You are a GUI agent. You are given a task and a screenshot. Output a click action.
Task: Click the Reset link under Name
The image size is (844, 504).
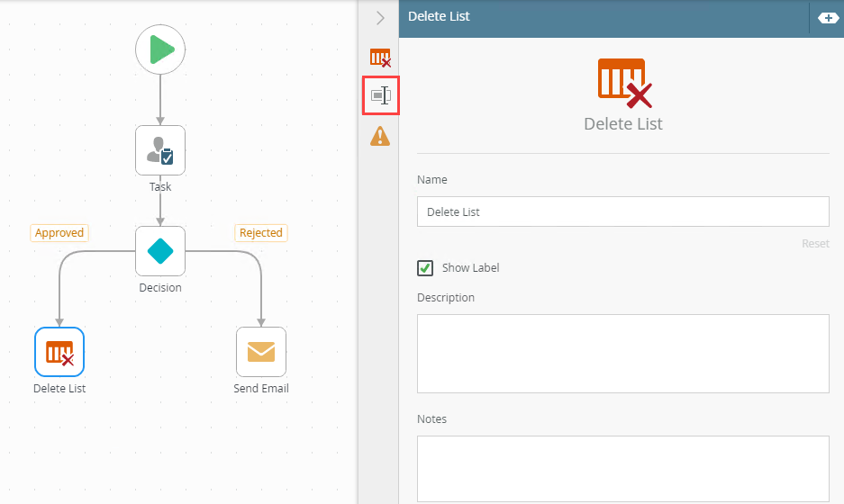814,244
